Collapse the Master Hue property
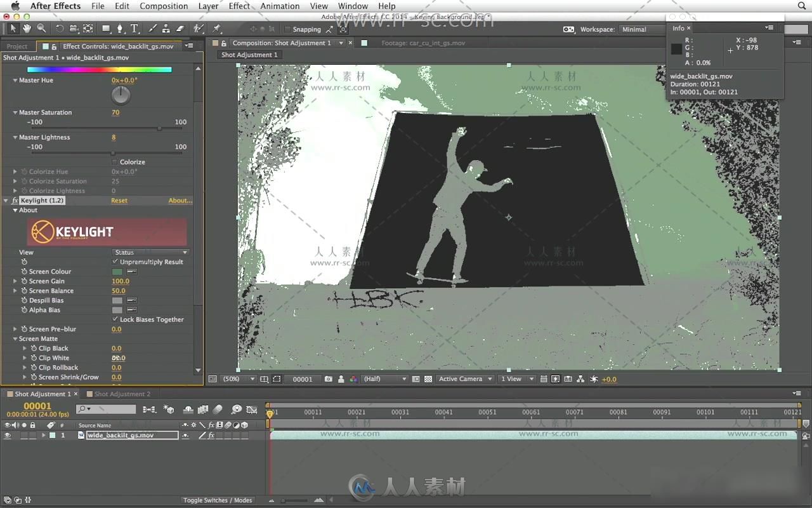 tap(15, 81)
